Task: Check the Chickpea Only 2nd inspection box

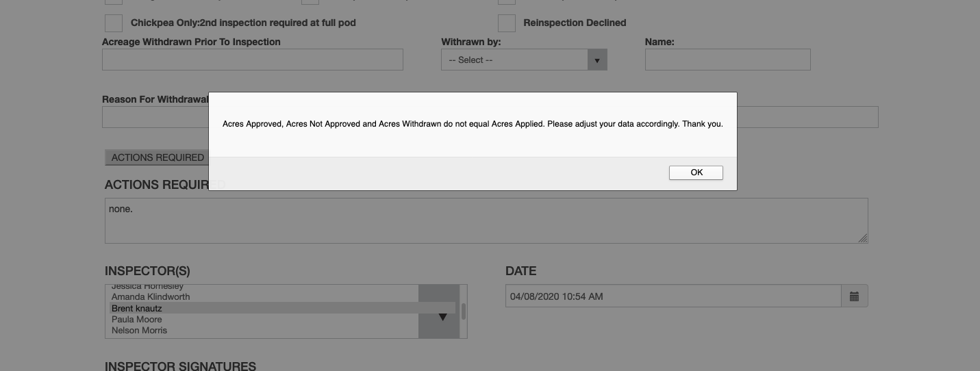Action: (114, 23)
